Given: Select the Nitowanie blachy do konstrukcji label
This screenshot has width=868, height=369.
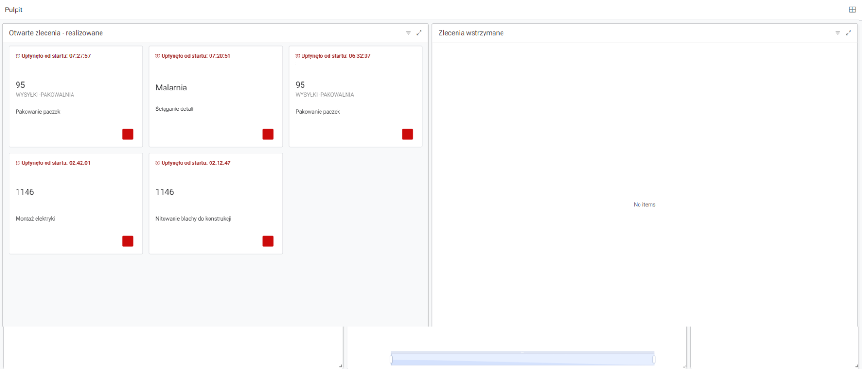Looking at the screenshot, I should 193,219.
